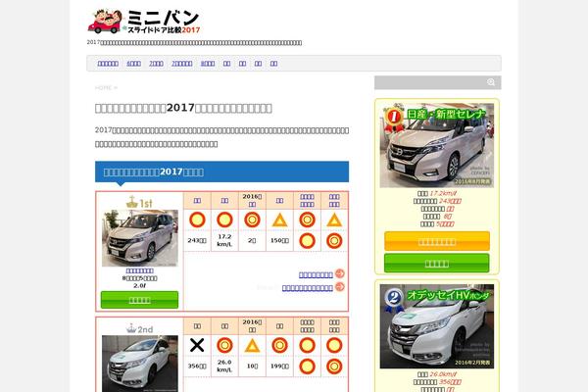Click the 2nd place crown icon
This screenshot has height=392, width=588.
click(x=139, y=329)
